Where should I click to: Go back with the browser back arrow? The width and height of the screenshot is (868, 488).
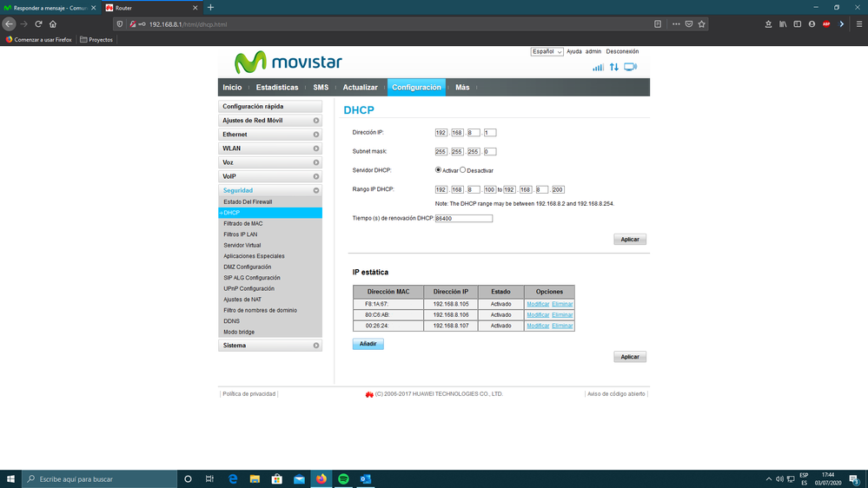click(9, 23)
